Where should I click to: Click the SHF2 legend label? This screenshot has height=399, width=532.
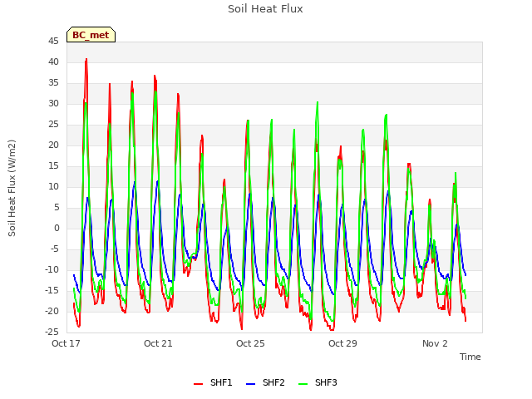tap(273, 382)
